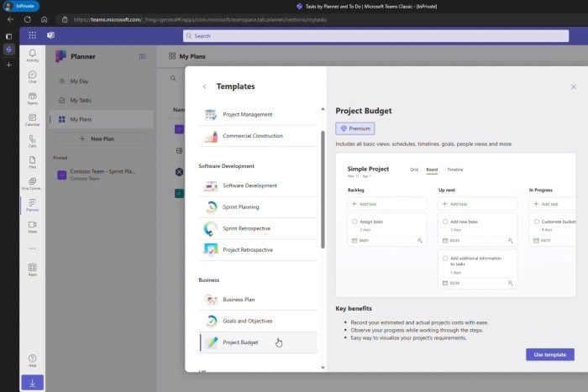Image resolution: width=588 pixels, height=392 pixels.
Task: Add task in the Backlog bucket
Action: (386, 204)
